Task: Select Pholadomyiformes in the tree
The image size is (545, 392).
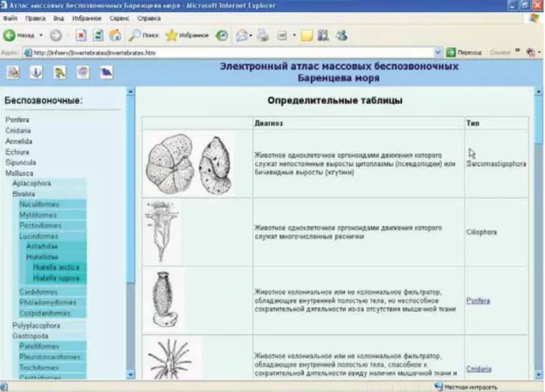Action: coord(47,303)
